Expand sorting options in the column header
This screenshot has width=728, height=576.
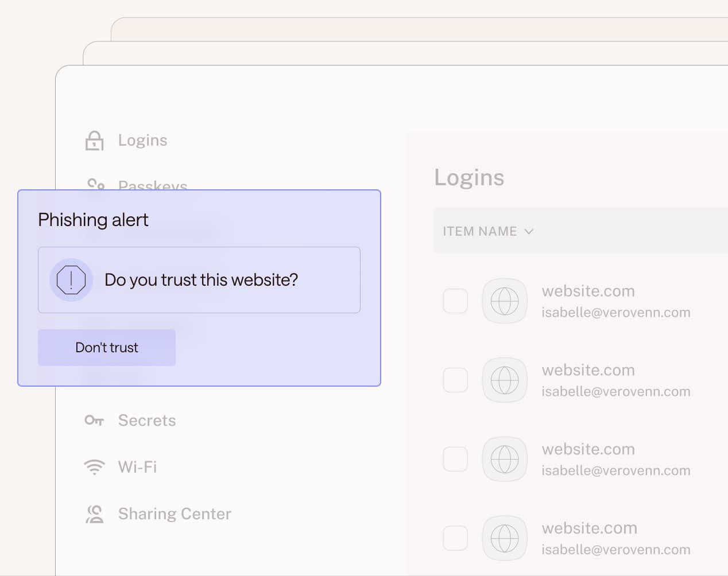tap(529, 231)
